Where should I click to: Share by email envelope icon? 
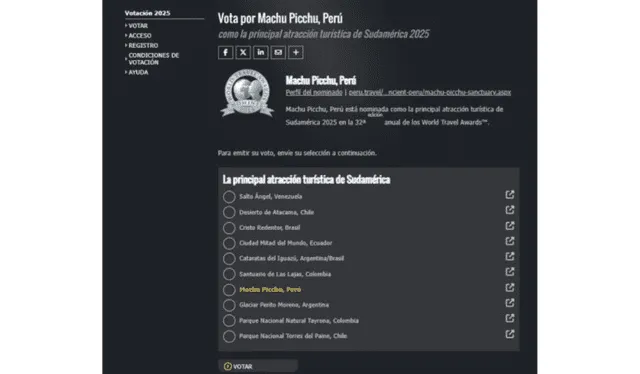278,52
